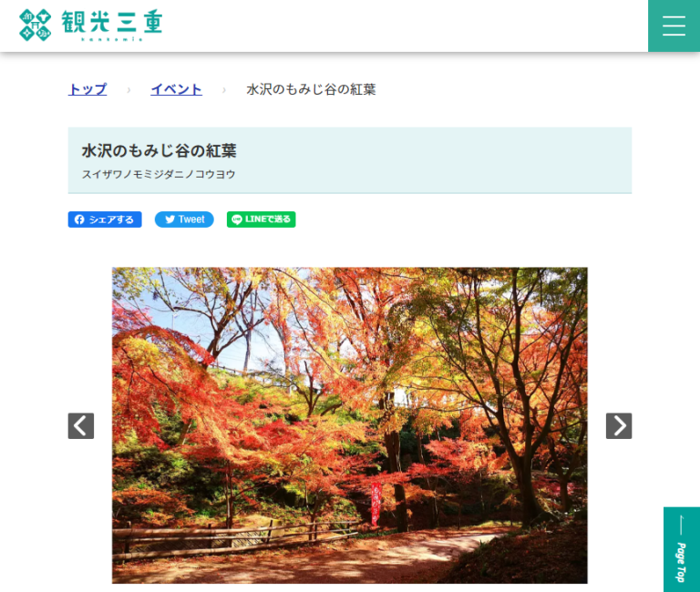The image size is (700, 592).
Task: Show next photo with right arrow
Action: click(x=619, y=425)
